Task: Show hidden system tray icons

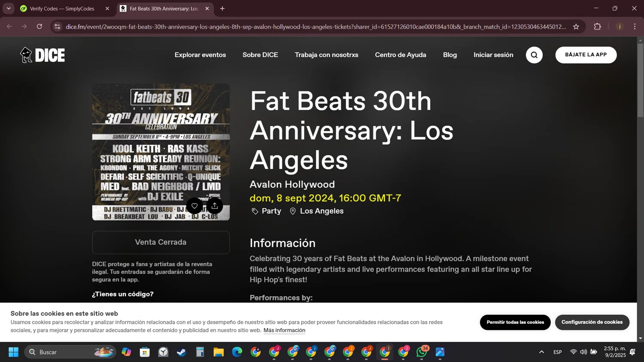Action: [x=542, y=352]
